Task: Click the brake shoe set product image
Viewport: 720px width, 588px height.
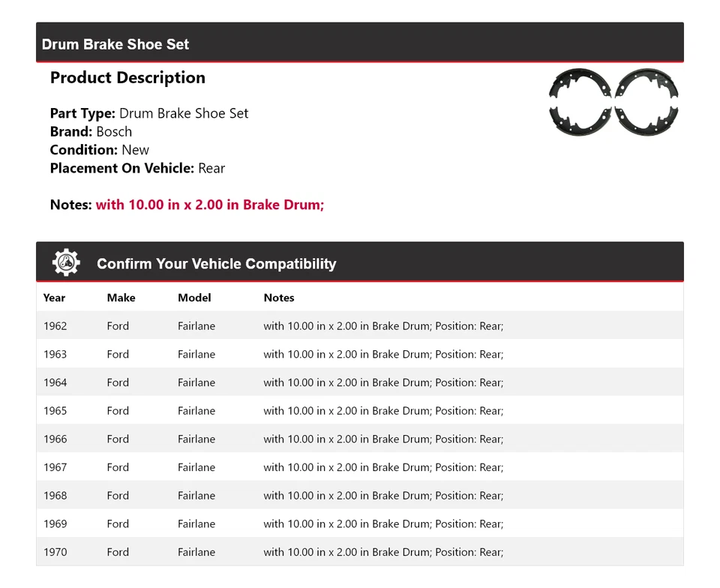Action: click(x=613, y=103)
